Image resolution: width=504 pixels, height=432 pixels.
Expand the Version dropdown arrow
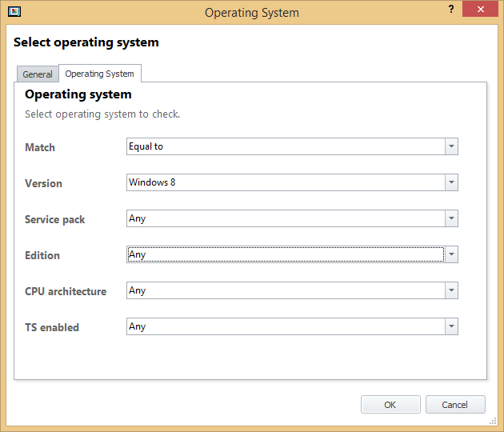(x=451, y=182)
